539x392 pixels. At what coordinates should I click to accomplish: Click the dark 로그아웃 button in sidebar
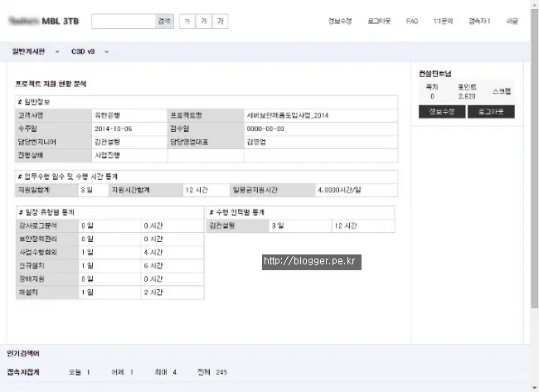coord(491,112)
